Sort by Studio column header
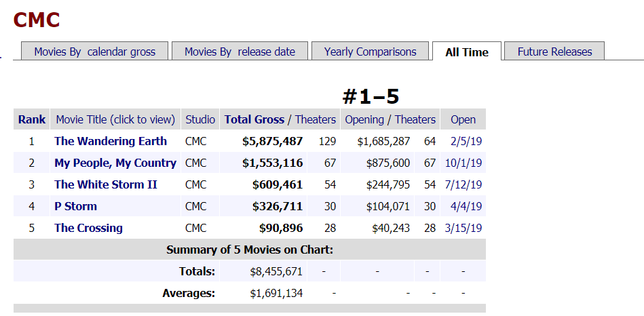 coord(200,119)
